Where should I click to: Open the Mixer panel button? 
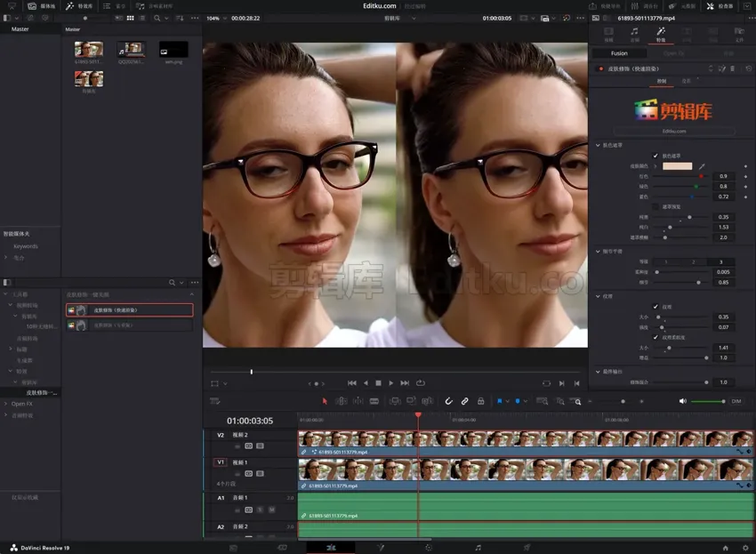click(x=644, y=6)
